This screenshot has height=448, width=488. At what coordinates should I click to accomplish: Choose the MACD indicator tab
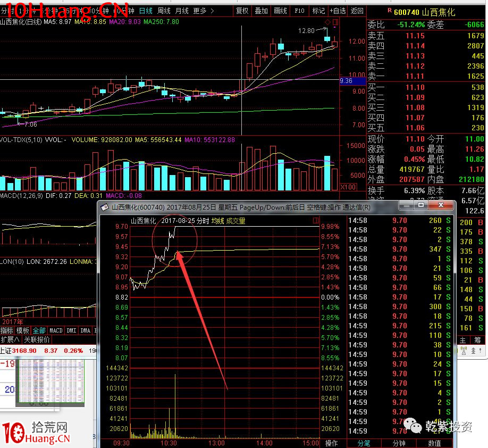(x=56, y=330)
